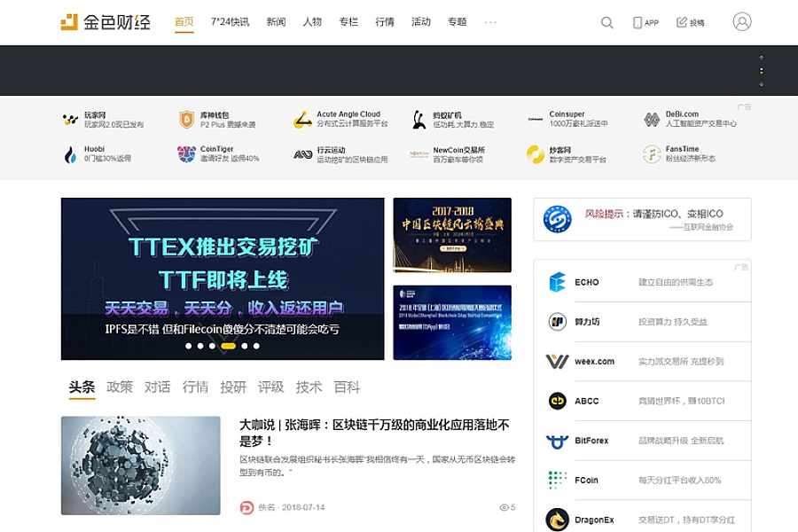798x532 pixels.
Task: Click the BitForex bull icon
Action: 558,441
